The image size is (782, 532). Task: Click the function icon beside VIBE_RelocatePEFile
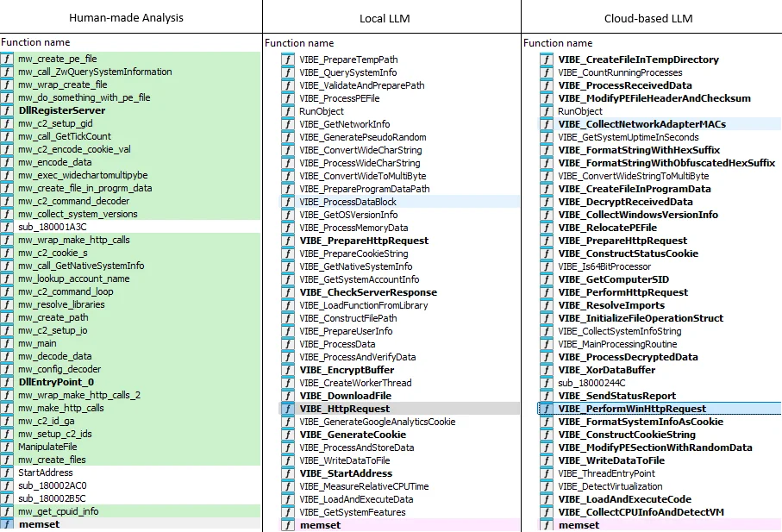[x=547, y=228]
